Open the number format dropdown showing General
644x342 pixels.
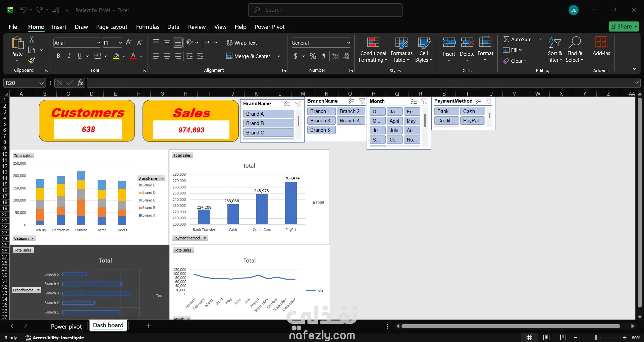coord(348,43)
